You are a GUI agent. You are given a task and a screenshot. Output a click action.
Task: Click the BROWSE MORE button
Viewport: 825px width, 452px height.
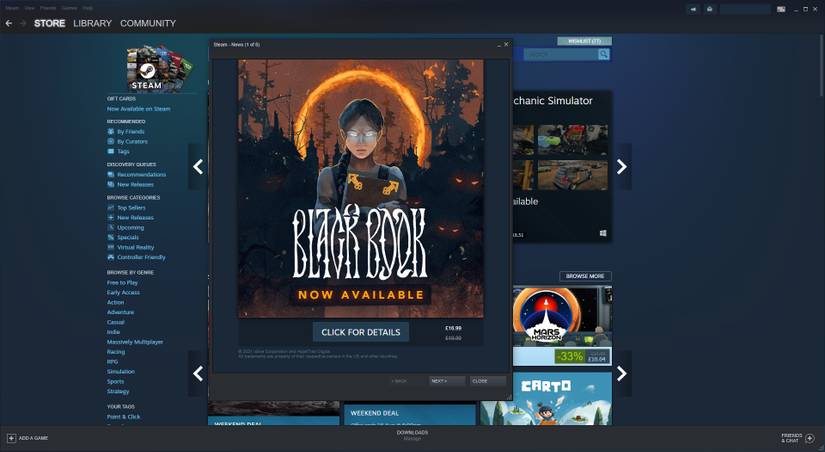tap(585, 276)
